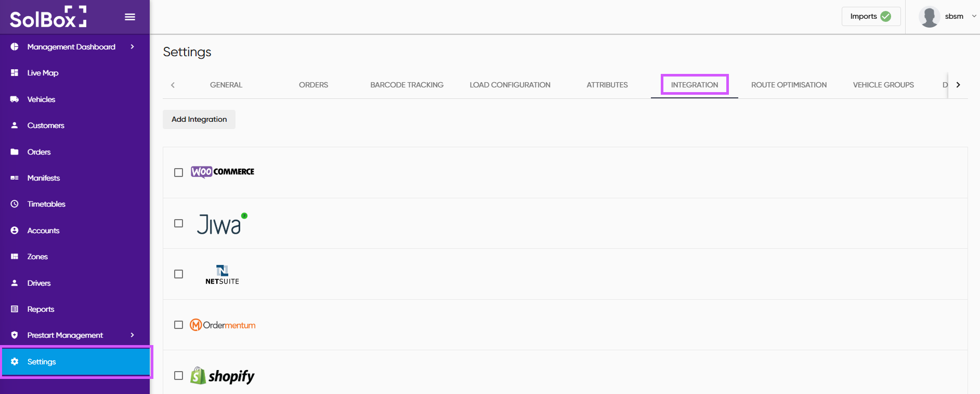Open the Vehicle Groups tab
Image resolution: width=980 pixels, height=394 pixels.
883,85
